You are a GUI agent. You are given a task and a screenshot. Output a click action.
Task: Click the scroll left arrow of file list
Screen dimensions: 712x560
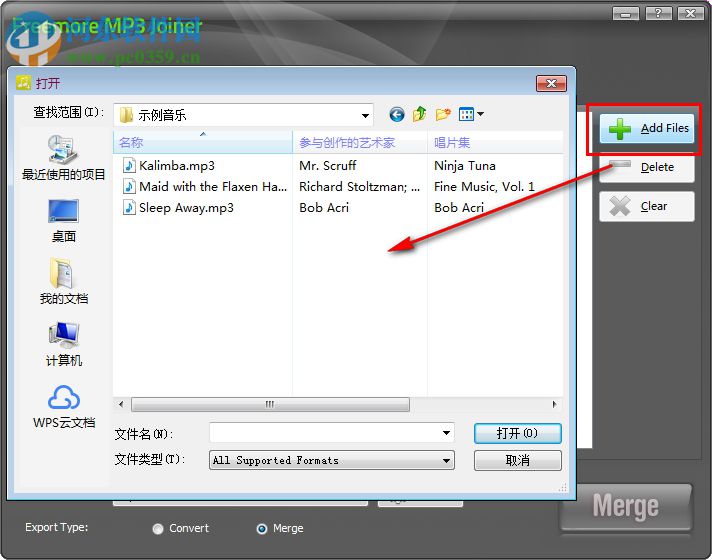(121, 404)
